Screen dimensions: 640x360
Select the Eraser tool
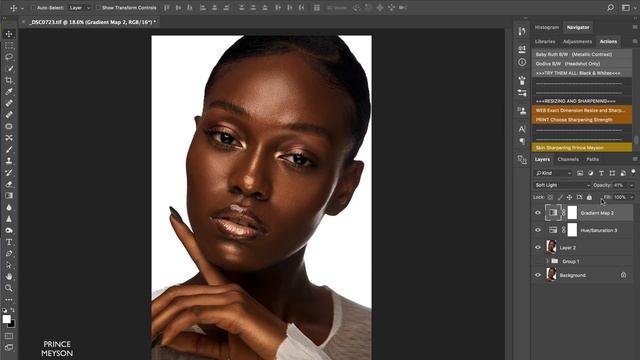tap(9, 184)
